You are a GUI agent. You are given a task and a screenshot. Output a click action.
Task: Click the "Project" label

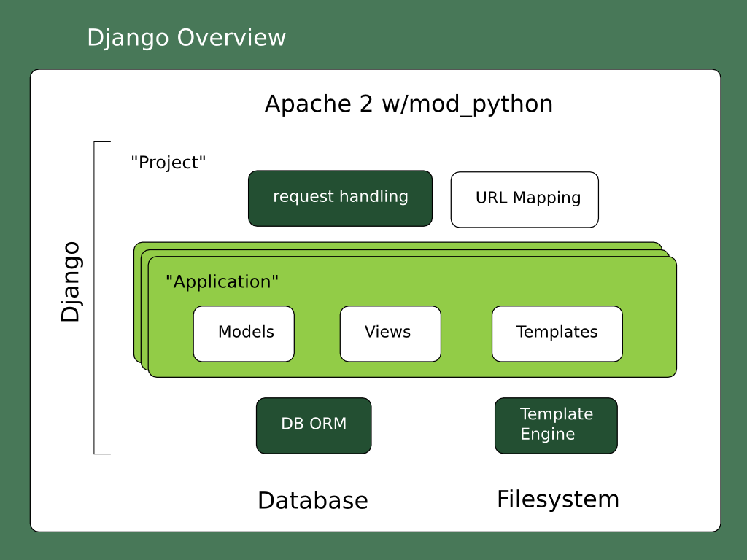(x=169, y=163)
